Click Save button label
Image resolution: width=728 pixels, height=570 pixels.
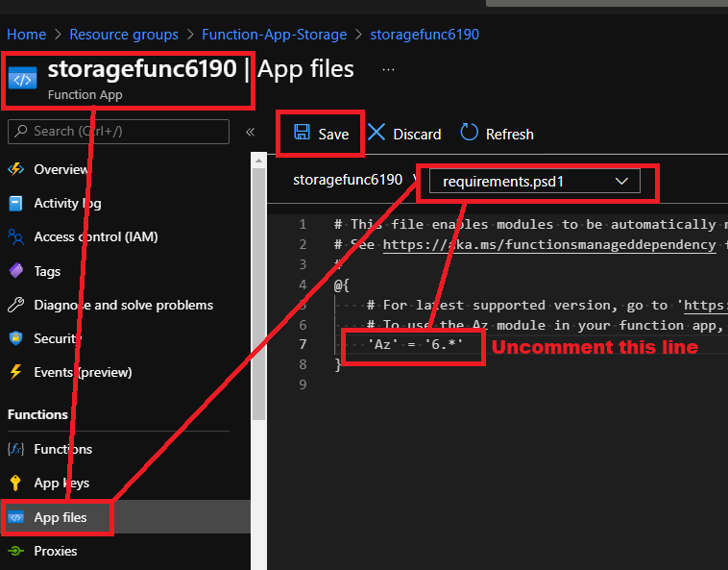(333, 135)
